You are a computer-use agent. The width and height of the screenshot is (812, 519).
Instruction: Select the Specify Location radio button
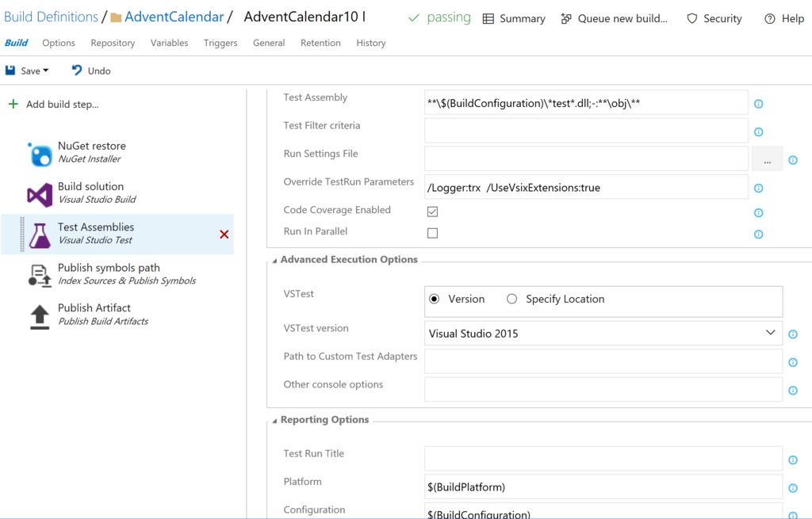tap(511, 299)
